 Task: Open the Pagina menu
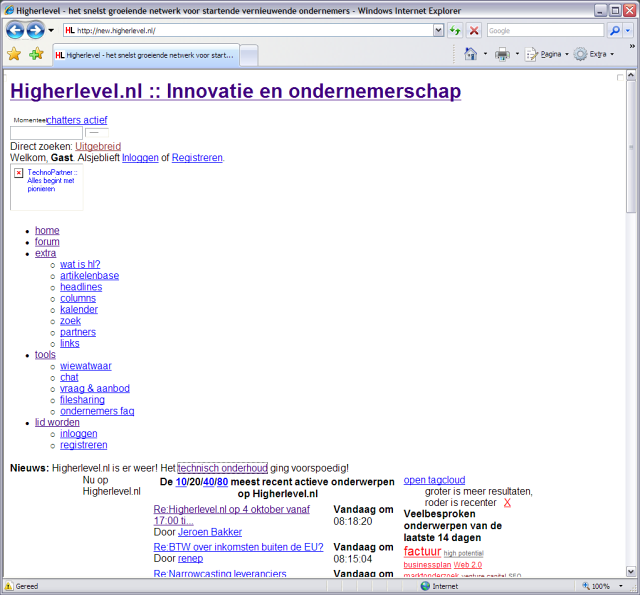(x=547, y=54)
